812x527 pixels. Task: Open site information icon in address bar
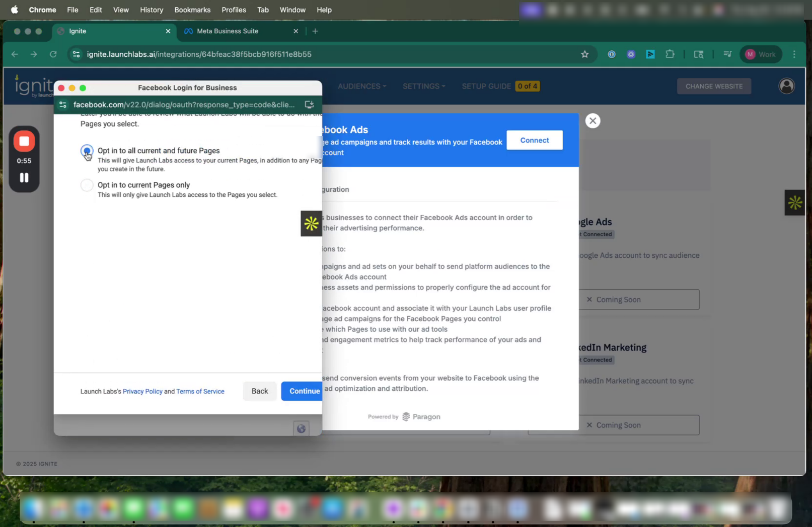77,54
